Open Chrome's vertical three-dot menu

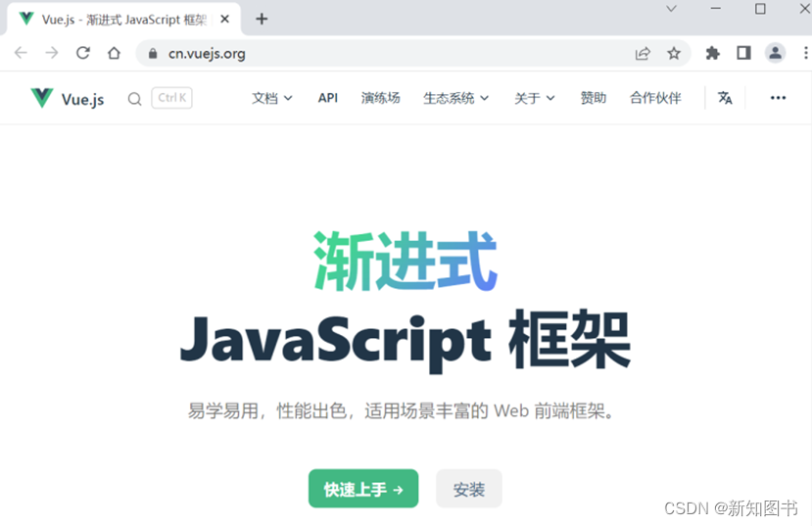(x=805, y=53)
